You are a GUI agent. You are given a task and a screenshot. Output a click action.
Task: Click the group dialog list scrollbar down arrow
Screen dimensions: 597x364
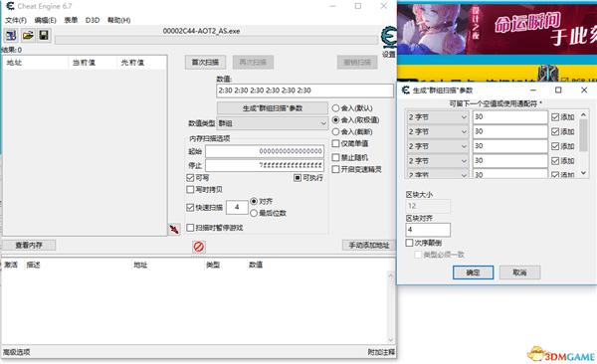pos(584,173)
